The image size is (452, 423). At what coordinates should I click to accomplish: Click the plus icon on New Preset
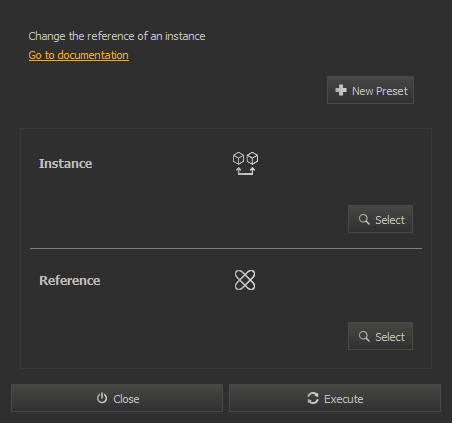pyautogui.click(x=341, y=90)
